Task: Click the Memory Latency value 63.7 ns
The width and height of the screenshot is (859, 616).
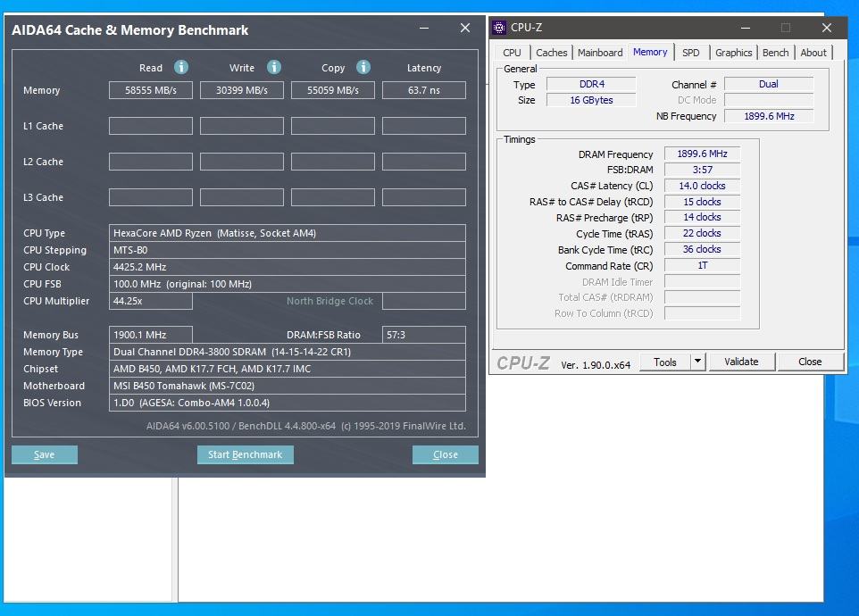Action: [424, 90]
